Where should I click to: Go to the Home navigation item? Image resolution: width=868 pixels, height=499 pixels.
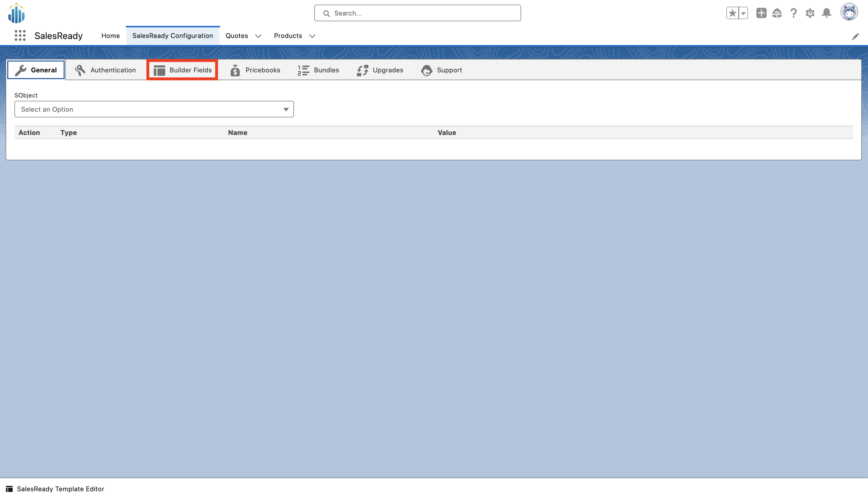tap(110, 36)
